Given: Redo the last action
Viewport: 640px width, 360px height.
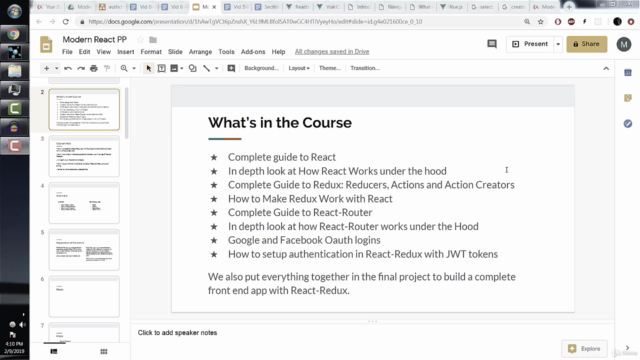Looking at the screenshot, I should [81, 68].
